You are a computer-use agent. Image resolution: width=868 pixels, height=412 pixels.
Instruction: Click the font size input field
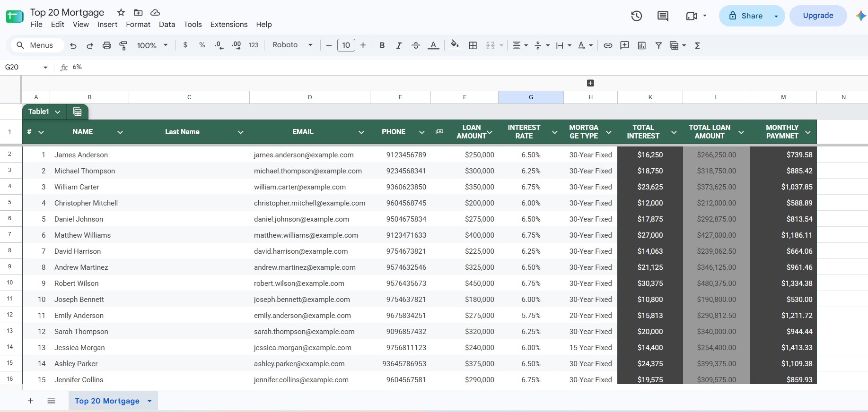click(346, 45)
